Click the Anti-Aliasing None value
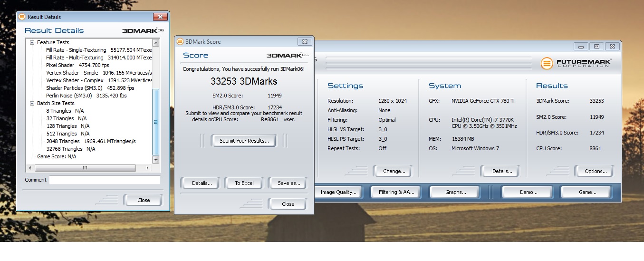 point(384,110)
